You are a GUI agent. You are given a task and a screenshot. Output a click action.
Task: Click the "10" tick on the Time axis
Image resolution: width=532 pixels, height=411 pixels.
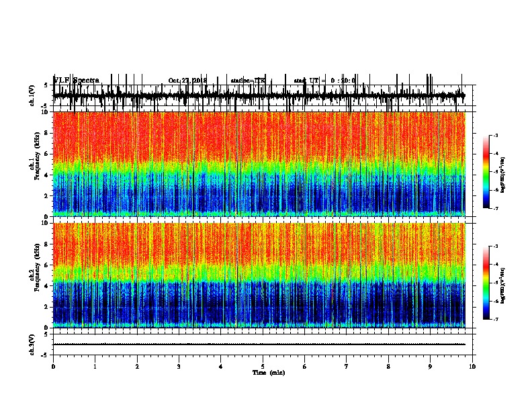(472, 367)
